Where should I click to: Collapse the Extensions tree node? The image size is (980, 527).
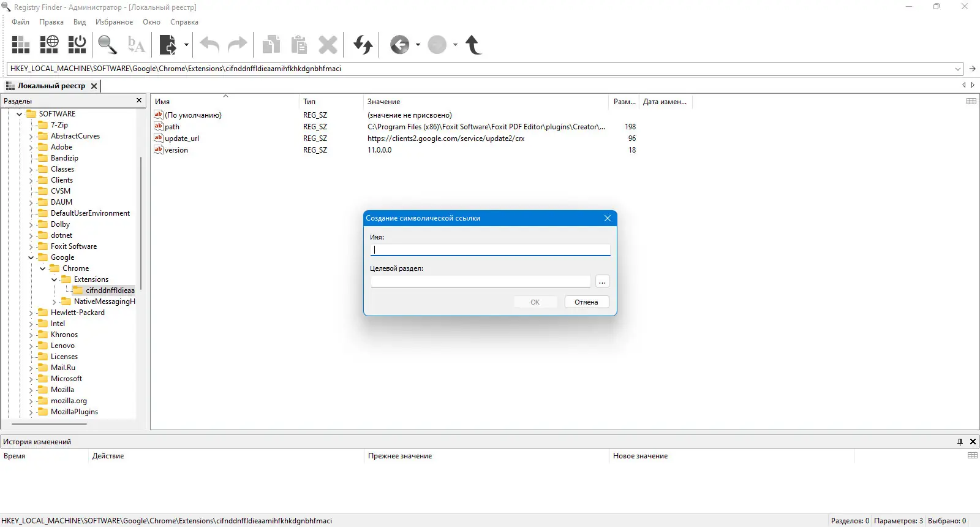(55, 279)
